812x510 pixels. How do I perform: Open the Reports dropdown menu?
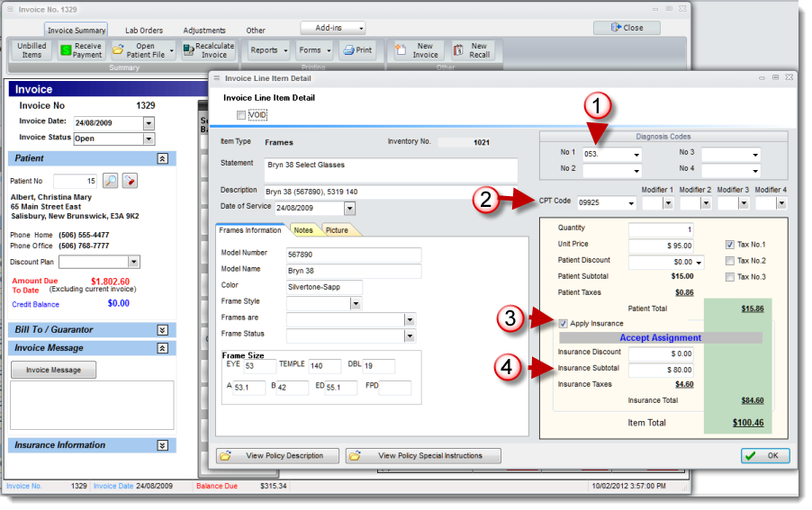[268, 50]
